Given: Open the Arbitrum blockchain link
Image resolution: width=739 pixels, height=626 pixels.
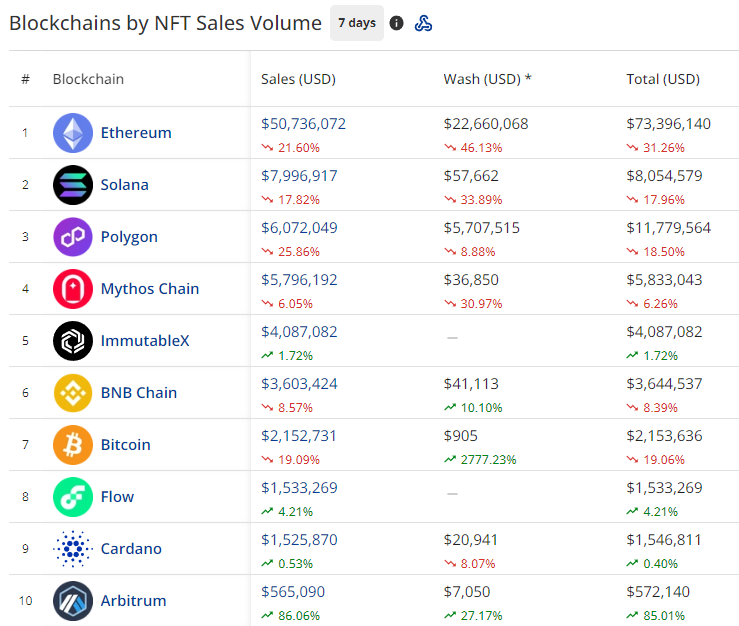Looking at the screenshot, I should [133, 601].
